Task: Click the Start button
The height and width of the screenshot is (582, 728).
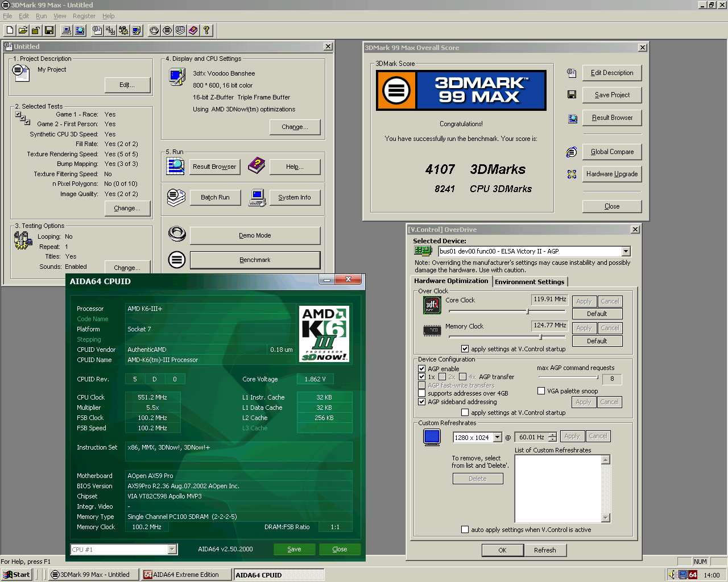Action: coord(17,575)
